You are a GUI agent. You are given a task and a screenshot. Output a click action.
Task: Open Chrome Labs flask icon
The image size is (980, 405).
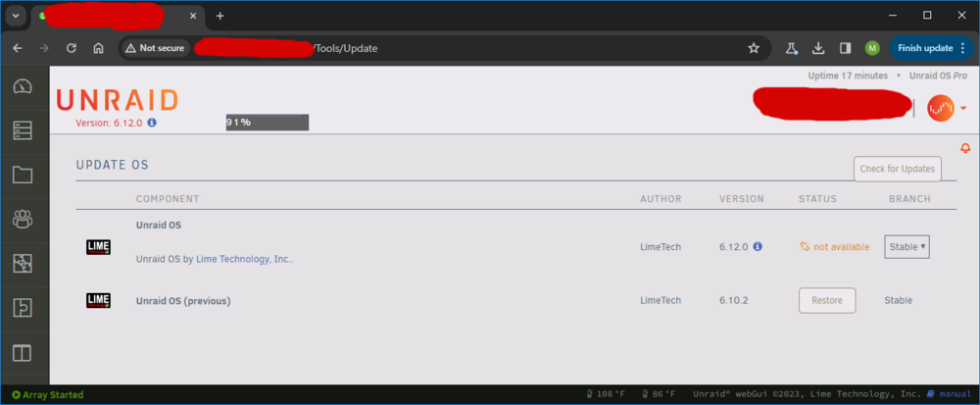coord(792,48)
